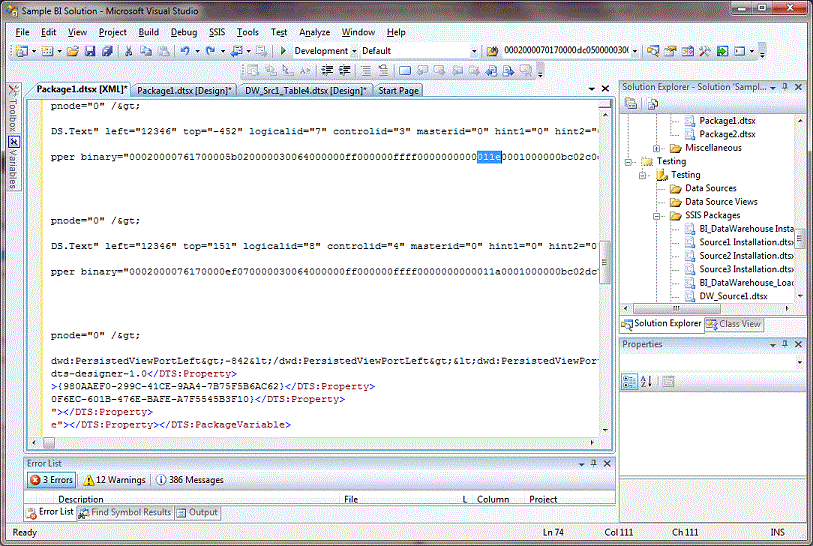
Task: Switch to Package1.dtsx [Design] tab
Action: pos(184,91)
